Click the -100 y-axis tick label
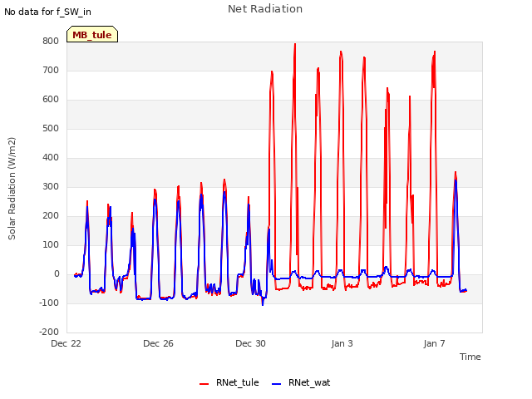532x399 pixels. tap(49, 303)
